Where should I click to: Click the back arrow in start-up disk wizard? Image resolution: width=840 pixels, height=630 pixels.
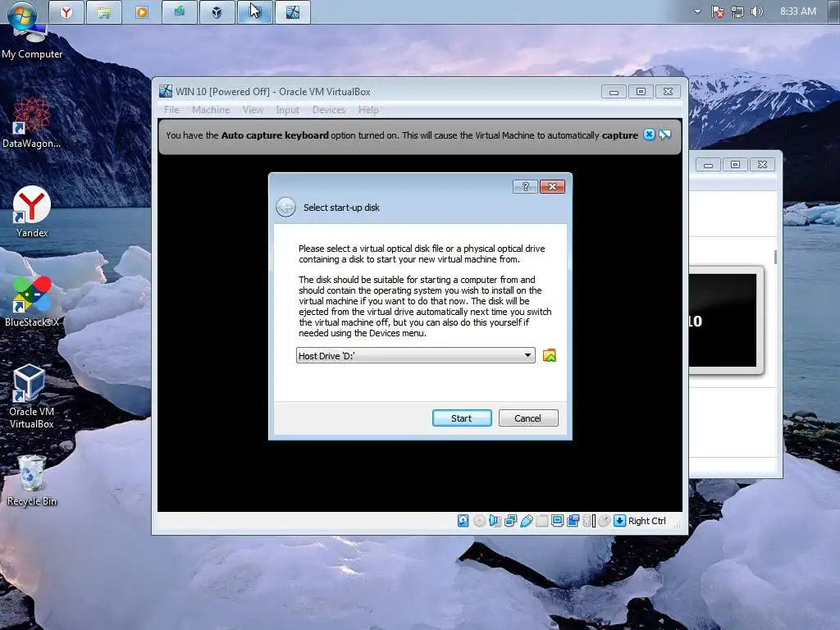tap(285, 208)
